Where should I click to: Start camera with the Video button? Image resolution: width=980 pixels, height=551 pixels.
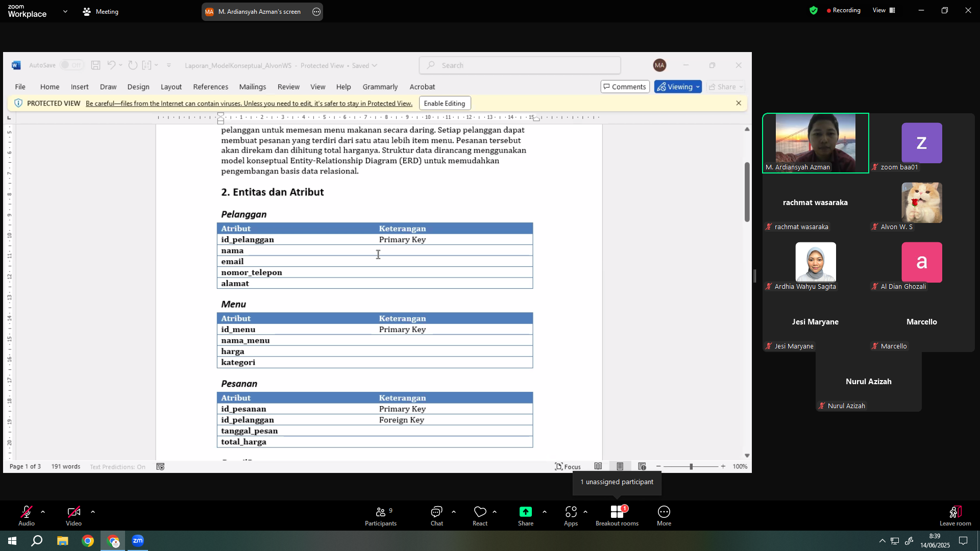73,516
